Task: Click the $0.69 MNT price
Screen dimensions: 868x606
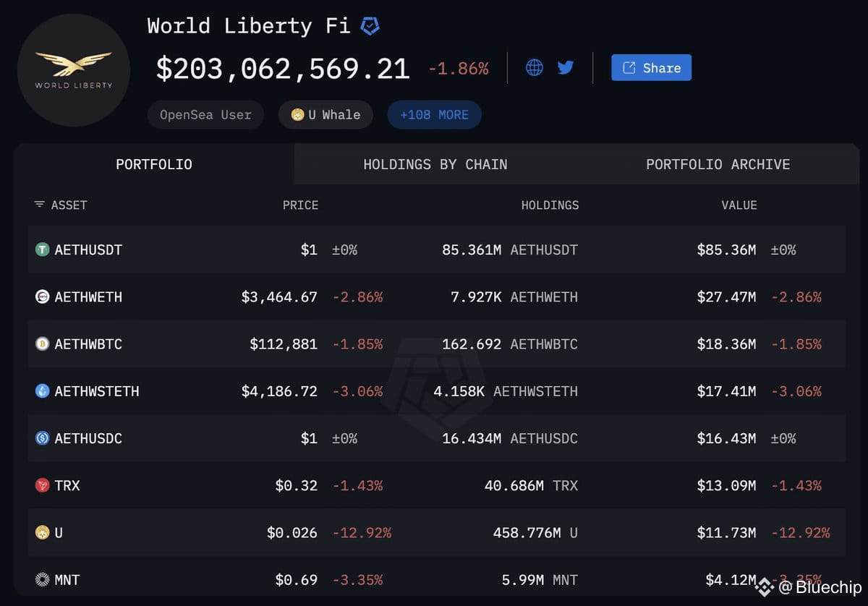Action: (x=297, y=579)
